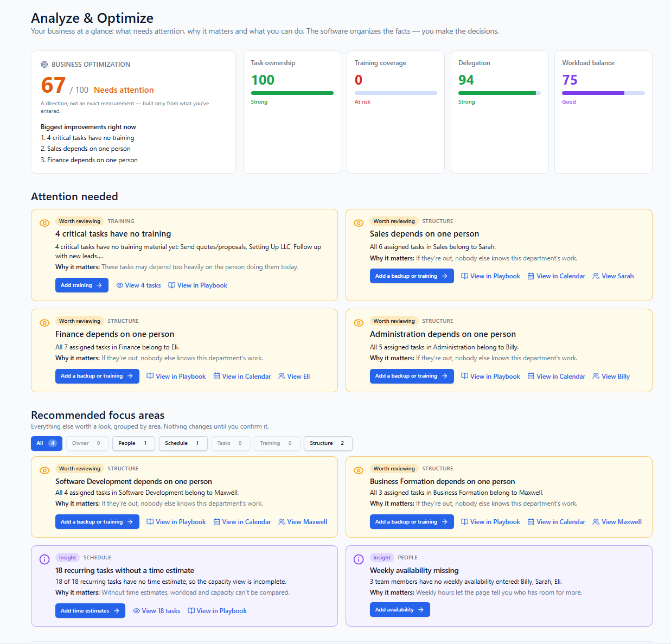Click the Task ownership progress bar
Viewport: 671px width, 644px height.
pos(292,93)
